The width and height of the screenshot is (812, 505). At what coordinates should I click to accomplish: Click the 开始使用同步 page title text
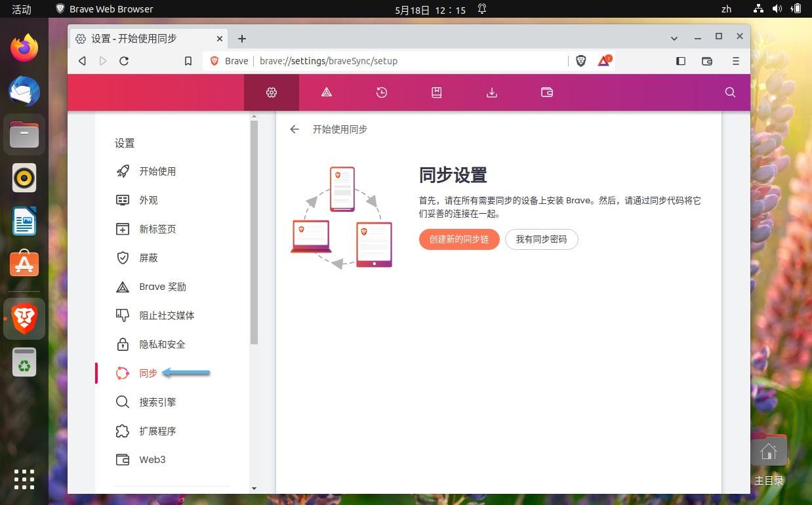pyautogui.click(x=340, y=130)
